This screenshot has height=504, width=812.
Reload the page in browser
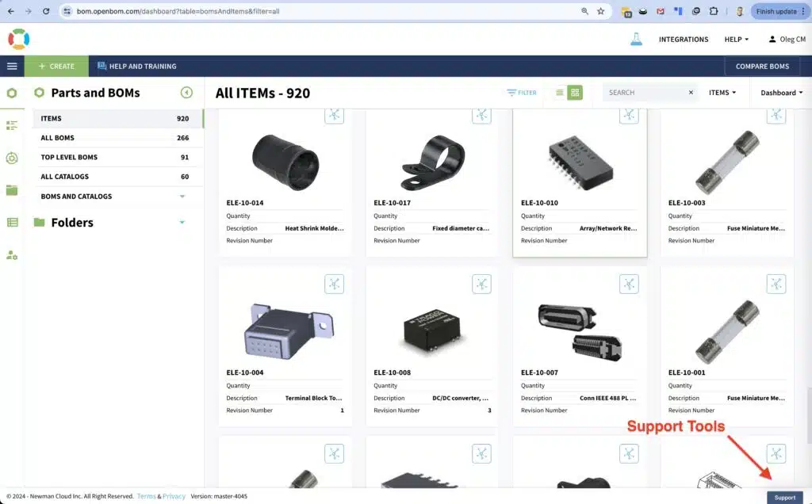(x=45, y=11)
